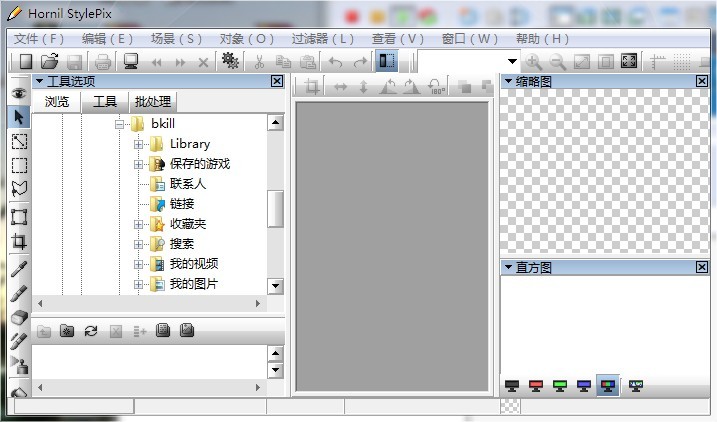Go to next image arrow icon
The height and width of the screenshot is (422, 717).
pos(181,63)
